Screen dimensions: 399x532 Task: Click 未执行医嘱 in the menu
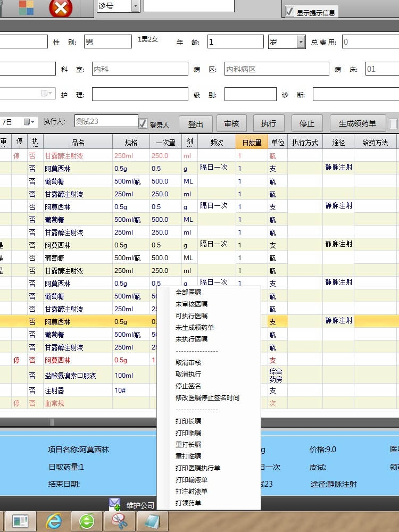tap(192, 339)
